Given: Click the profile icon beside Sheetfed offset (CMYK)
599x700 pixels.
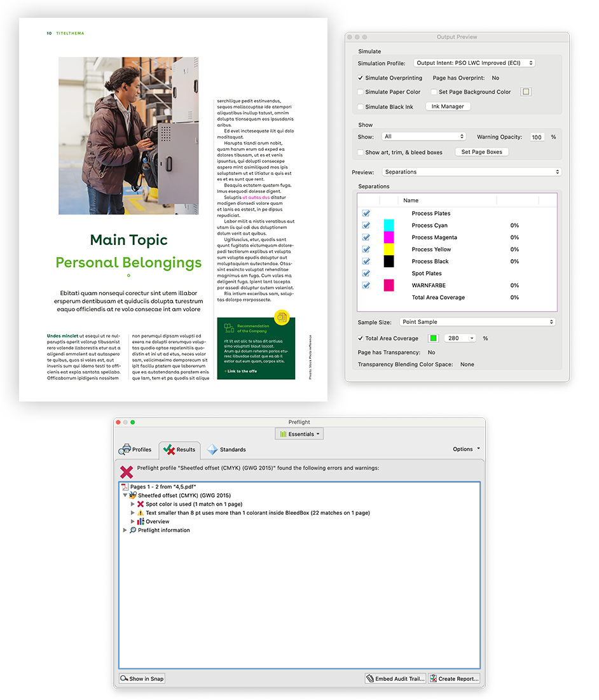Looking at the screenshot, I should click(x=133, y=495).
